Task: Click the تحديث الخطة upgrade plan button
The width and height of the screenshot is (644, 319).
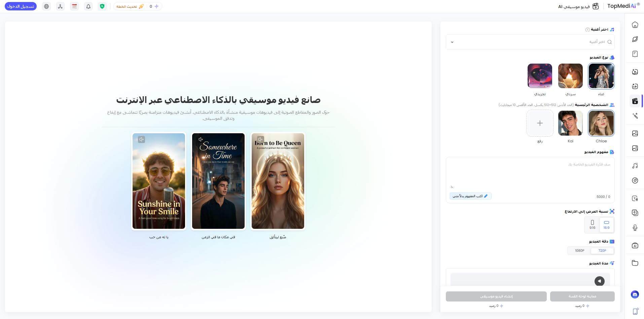Action: (130, 6)
